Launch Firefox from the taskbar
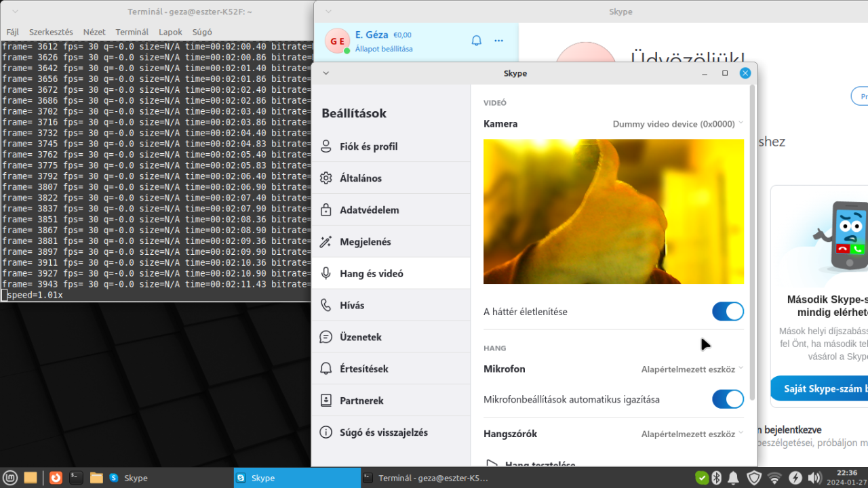868x488 pixels. tap(56, 478)
